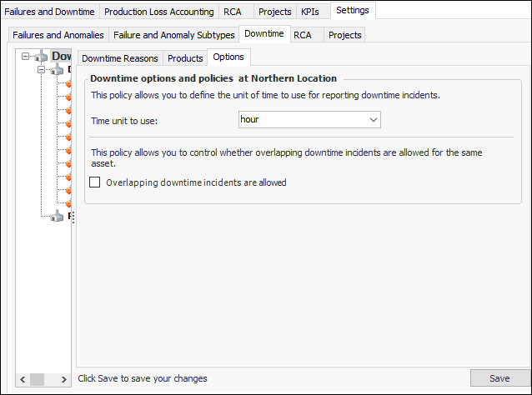Click right scroll arrow of tree scrollbar
The width and height of the screenshot is (532, 395).
click(66, 378)
